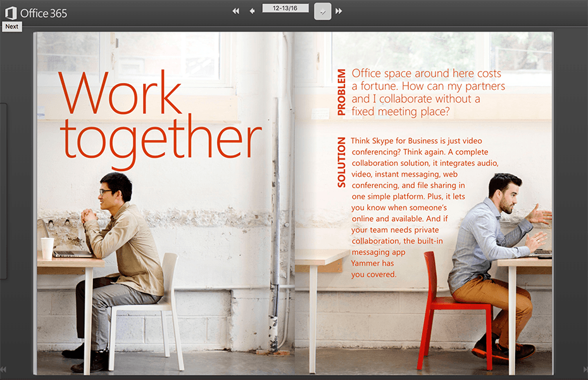Click the Office 365 title text

(44, 13)
